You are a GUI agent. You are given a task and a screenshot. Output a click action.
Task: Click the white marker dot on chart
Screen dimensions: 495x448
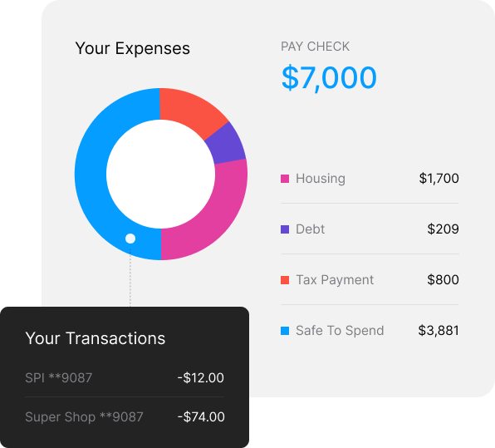click(x=130, y=239)
